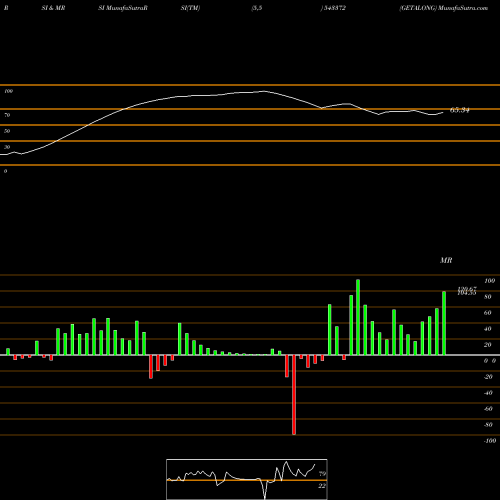Click the 104.35 value beside the last bar
Screen dimensions: 500x500
click(467, 293)
